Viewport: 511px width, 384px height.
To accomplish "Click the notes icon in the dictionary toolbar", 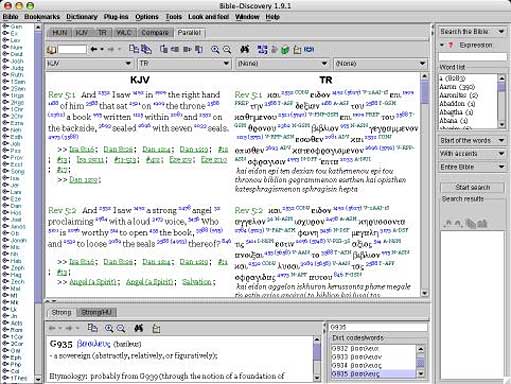I will (x=156, y=329).
